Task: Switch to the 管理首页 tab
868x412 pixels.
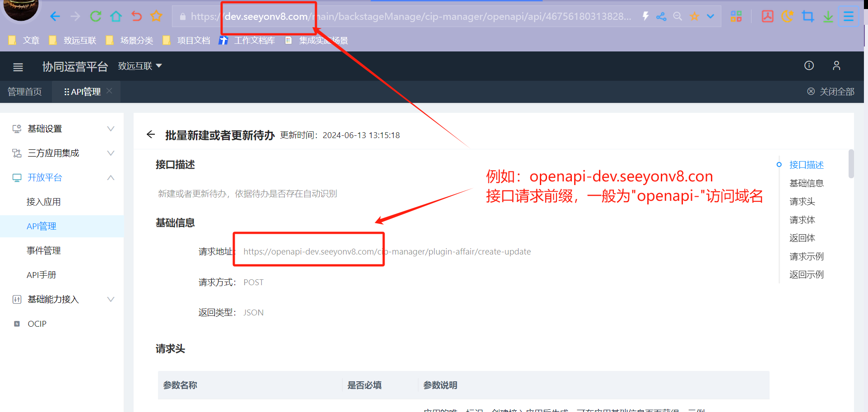Action: click(x=25, y=92)
